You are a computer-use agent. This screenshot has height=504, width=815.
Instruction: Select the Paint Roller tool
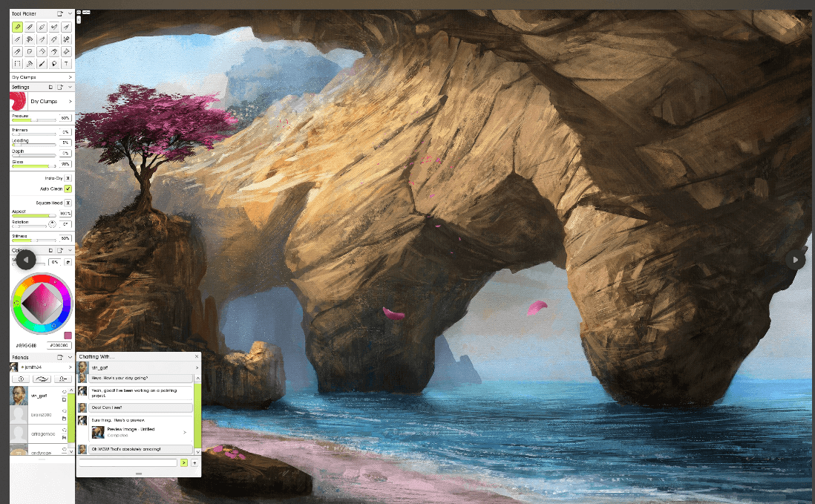[30, 64]
